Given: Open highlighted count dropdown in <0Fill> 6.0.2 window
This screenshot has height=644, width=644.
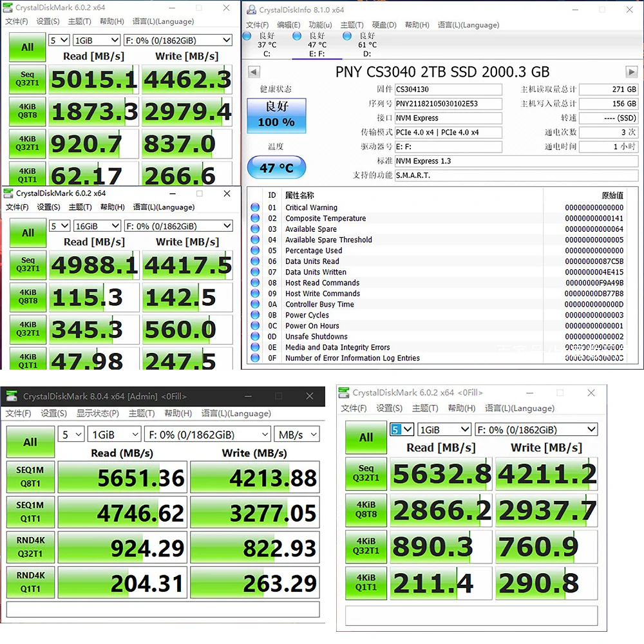Looking at the screenshot, I should 402,430.
